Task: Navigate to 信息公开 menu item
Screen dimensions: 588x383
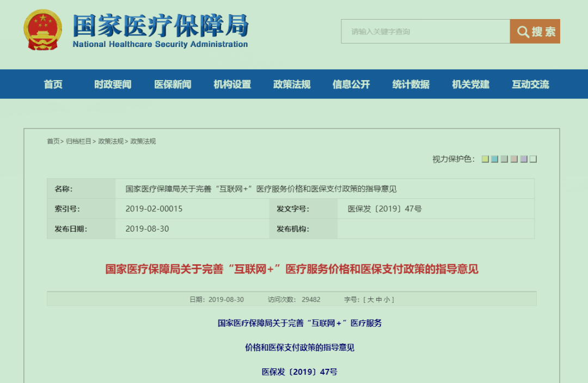Action: tap(351, 84)
